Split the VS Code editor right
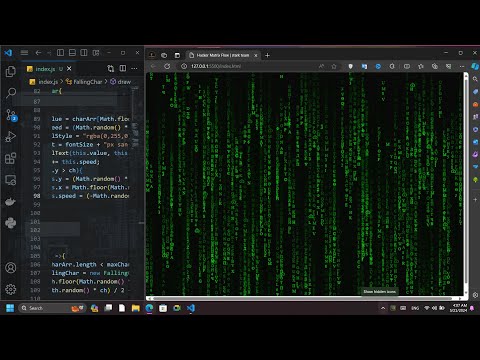 coord(123,68)
